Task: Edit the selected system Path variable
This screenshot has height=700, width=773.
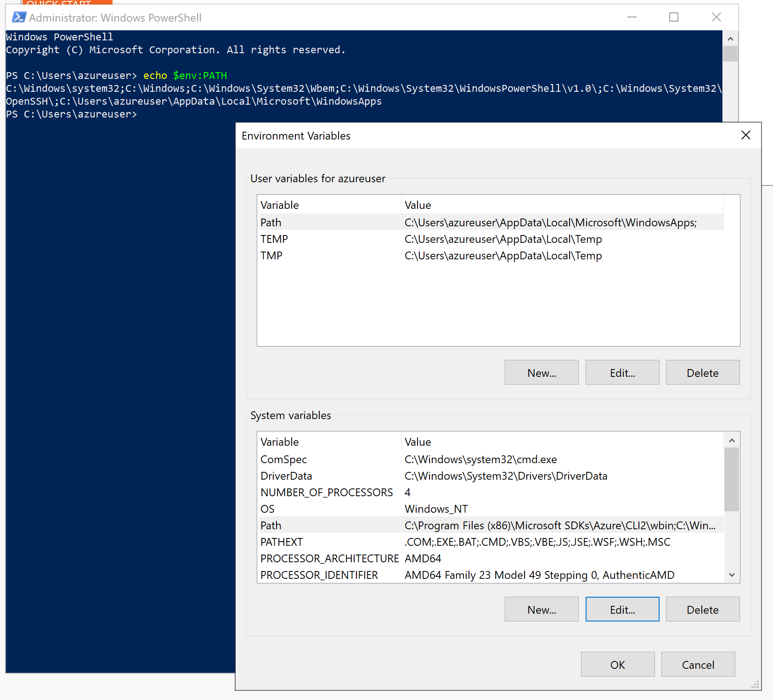Action: (622, 609)
